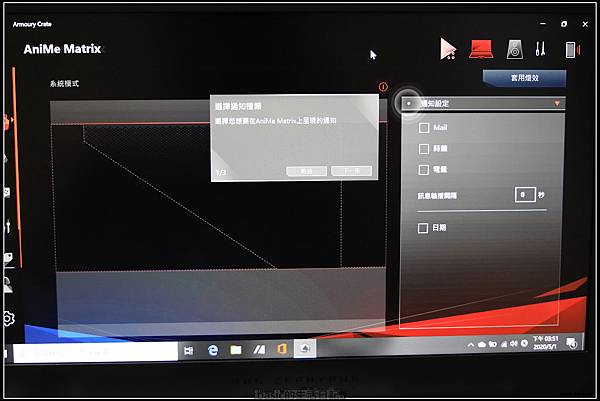The image size is (600, 401).
Task: Open Armoury Crate settings gear in sidebar
Action: [8, 318]
